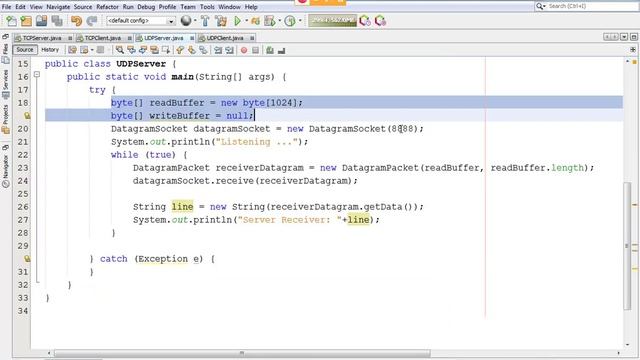The image size is (640, 360).
Task: Click the Back navigation icon in editor toolbar
Action: click(84, 50)
